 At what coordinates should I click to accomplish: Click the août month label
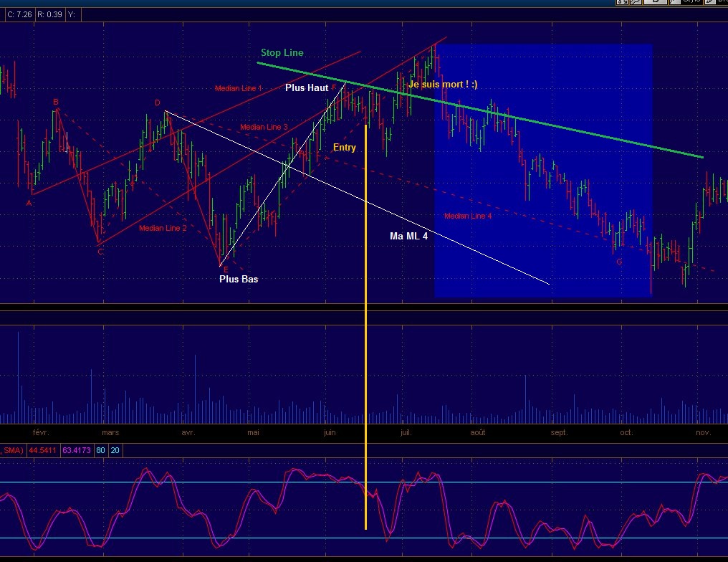[x=478, y=432]
